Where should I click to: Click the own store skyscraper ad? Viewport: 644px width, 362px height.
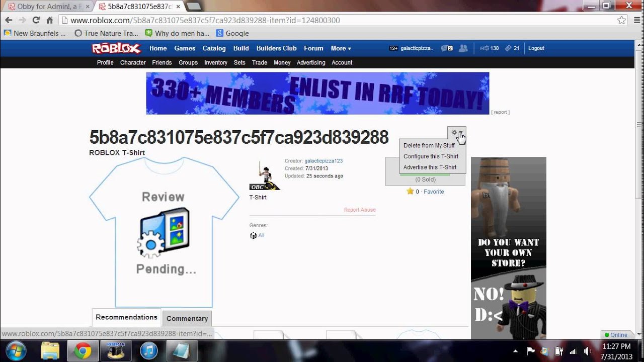click(x=508, y=248)
